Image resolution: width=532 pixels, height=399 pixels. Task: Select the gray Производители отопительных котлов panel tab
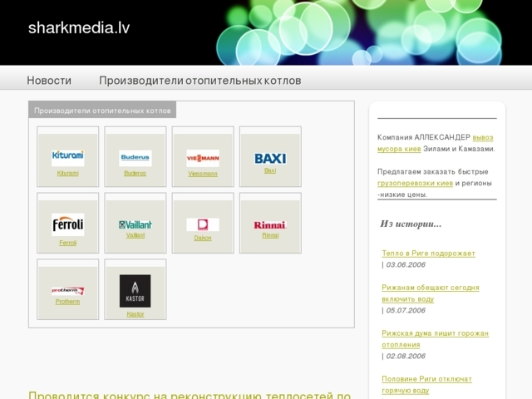tap(102, 111)
